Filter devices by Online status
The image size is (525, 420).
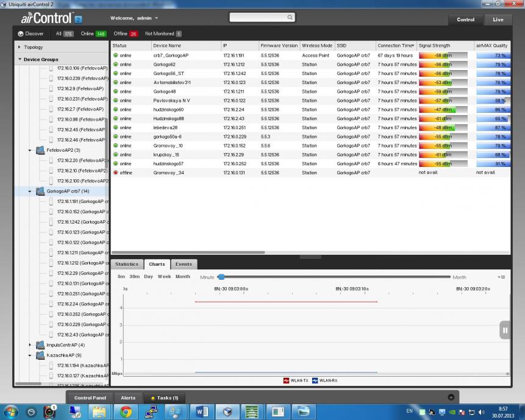pyautogui.click(x=93, y=34)
